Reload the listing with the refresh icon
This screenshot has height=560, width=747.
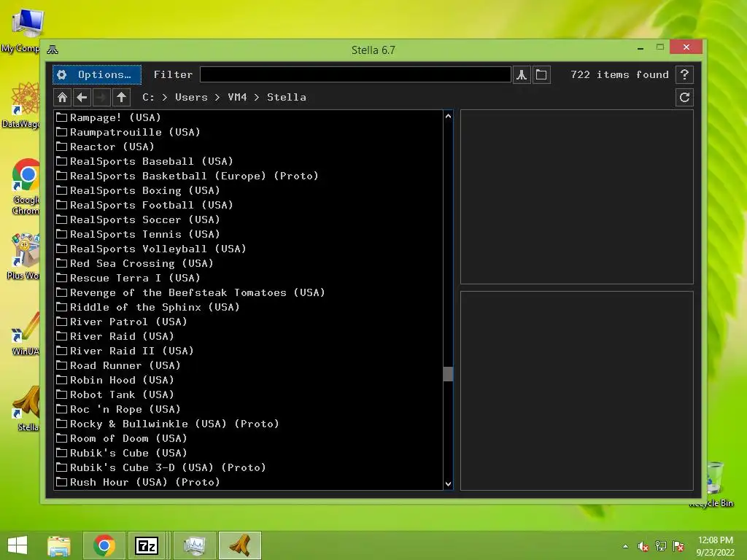coord(684,98)
